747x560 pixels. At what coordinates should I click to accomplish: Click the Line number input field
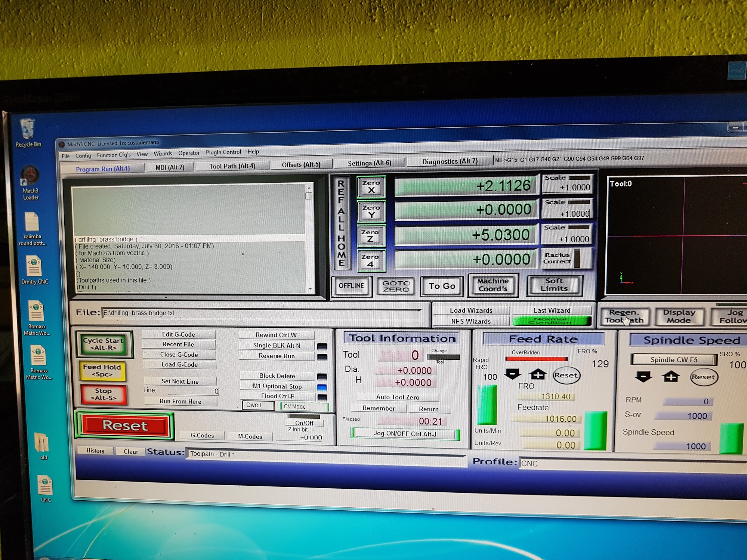coord(192,391)
